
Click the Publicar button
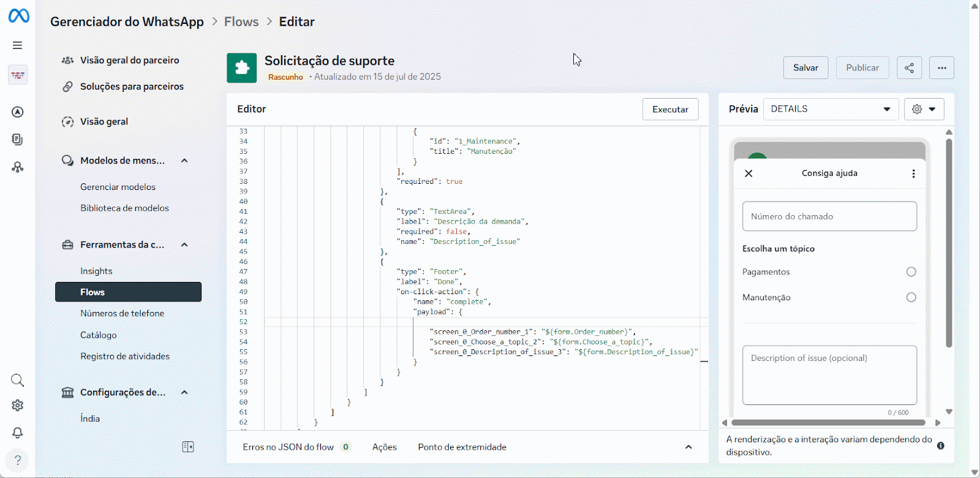[x=862, y=67]
